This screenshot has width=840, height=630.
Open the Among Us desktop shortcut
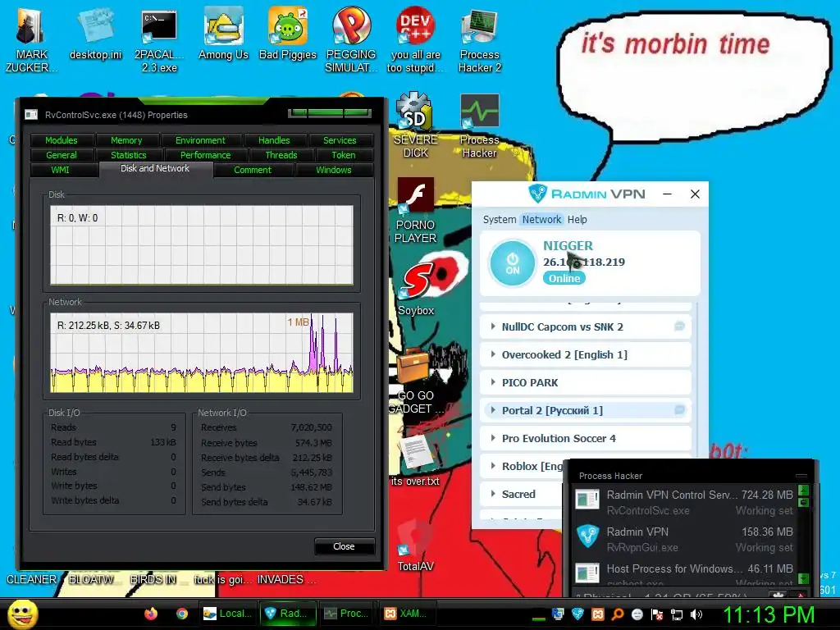[223, 34]
